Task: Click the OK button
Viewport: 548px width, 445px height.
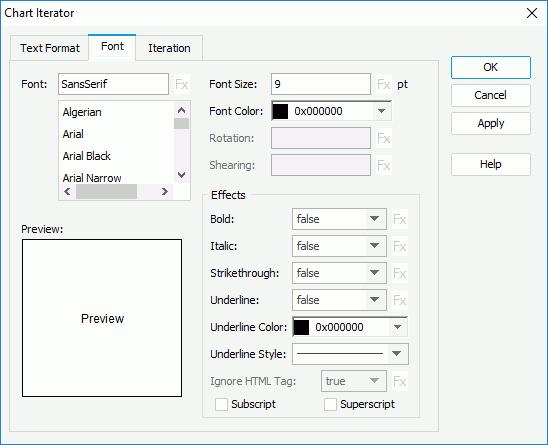Action: (491, 67)
